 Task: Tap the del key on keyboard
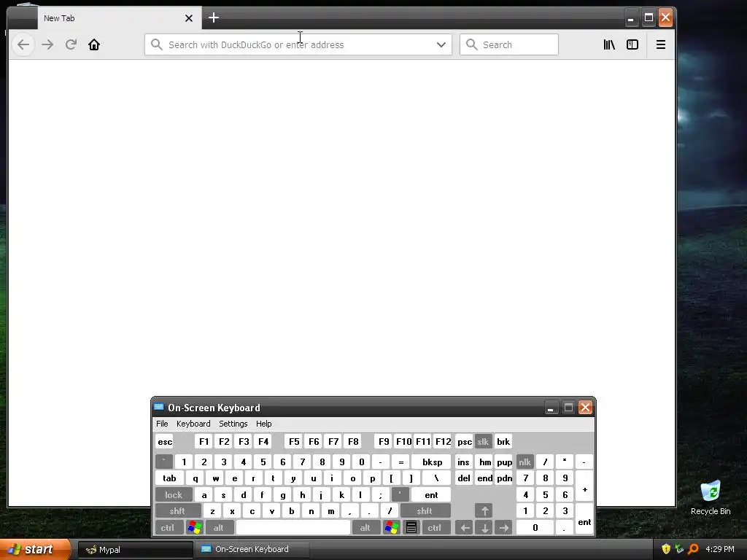click(x=464, y=478)
